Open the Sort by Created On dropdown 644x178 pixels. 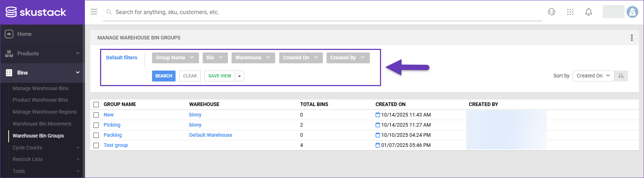(593, 76)
